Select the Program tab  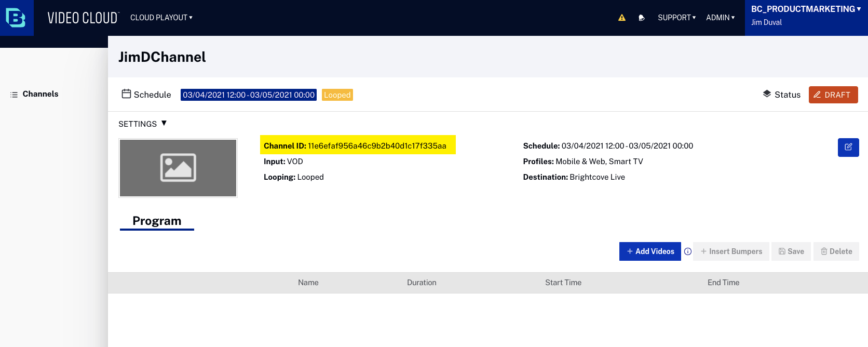157,221
